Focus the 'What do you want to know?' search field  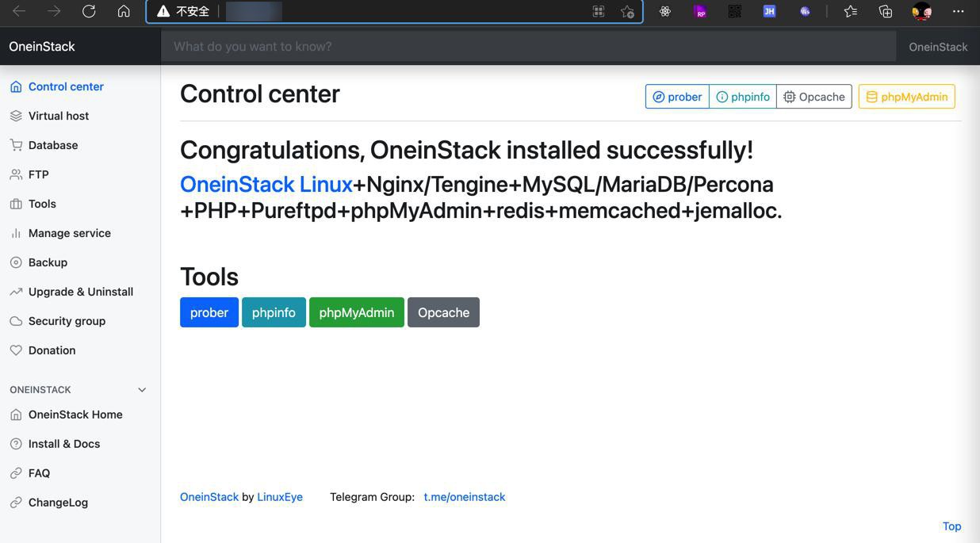[528, 47]
